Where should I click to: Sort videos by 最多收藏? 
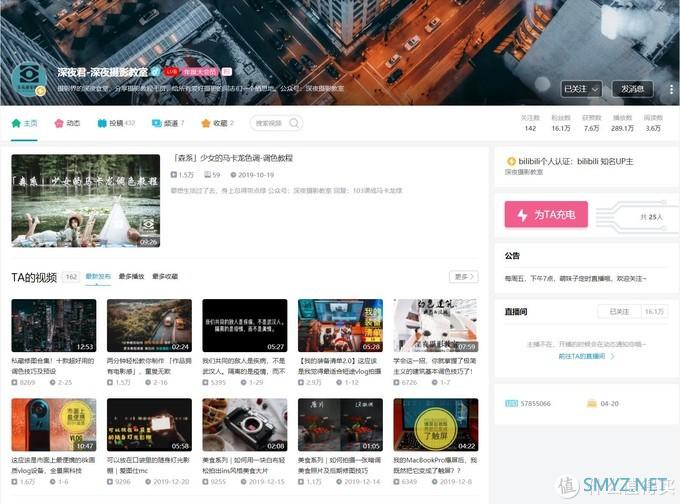pos(162,276)
